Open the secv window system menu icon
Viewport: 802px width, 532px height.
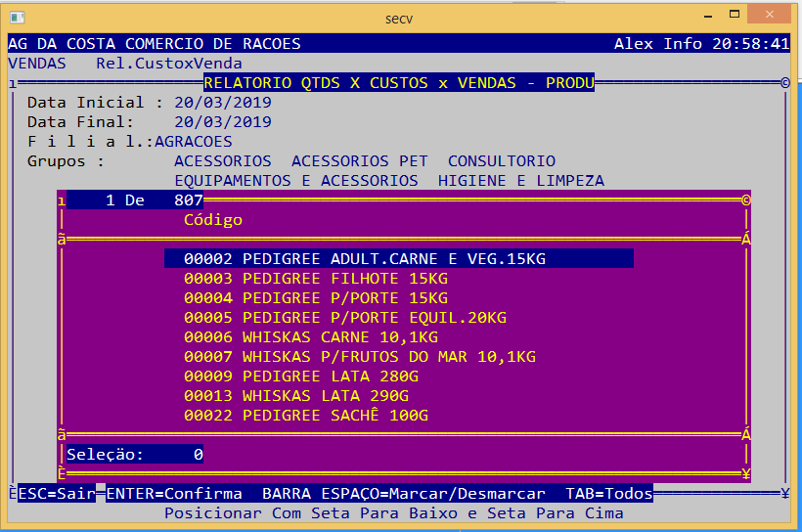pyautogui.click(x=17, y=18)
